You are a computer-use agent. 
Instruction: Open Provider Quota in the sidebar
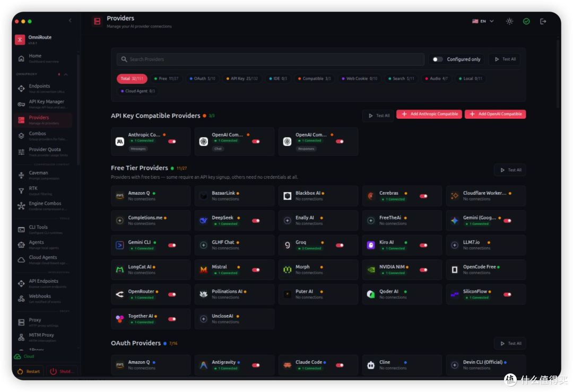[44, 152]
